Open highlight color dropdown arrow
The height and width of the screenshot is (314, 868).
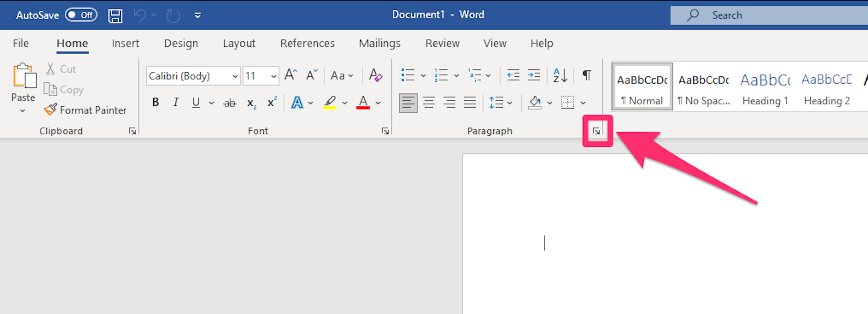pos(344,103)
